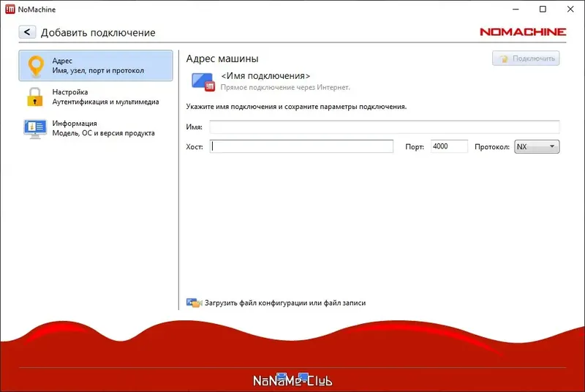Image resolution: width=585 pixels, height=392 pixels.
Task: Close the NoMachine window
Action: 570,10
